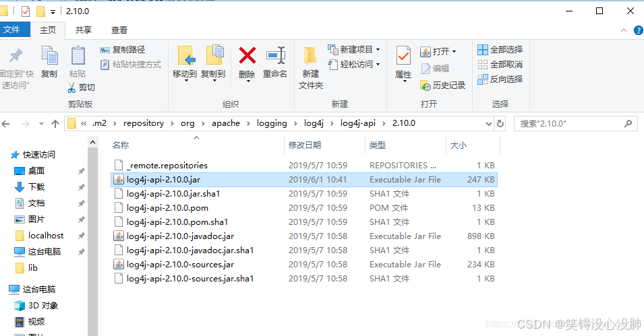The height and width of the screenshot is (336, 644).
Task: Click the Java icon of log4j-api-2.10.0-javadoc.jar
Action: tap(119, 236)
